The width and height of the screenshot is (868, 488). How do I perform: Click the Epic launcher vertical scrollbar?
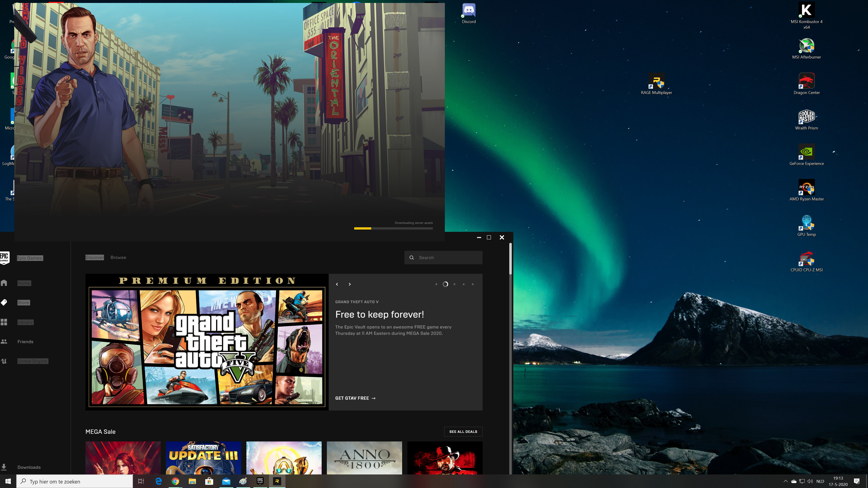pos(510,259)
